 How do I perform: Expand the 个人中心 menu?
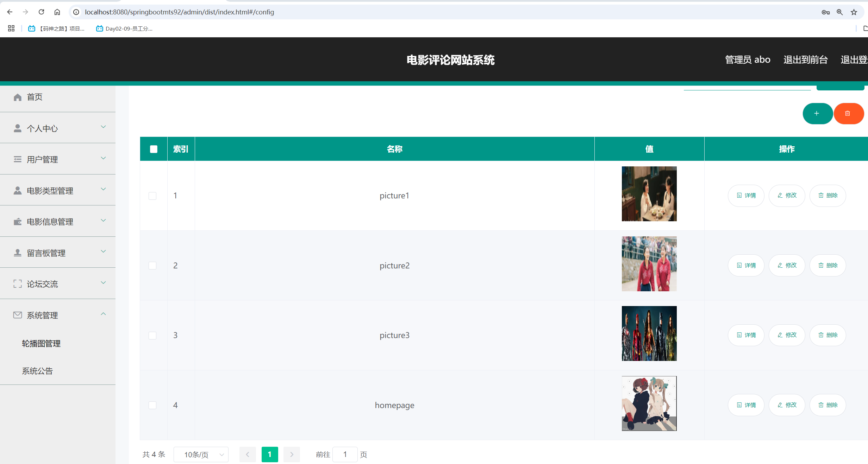point(58,128)
